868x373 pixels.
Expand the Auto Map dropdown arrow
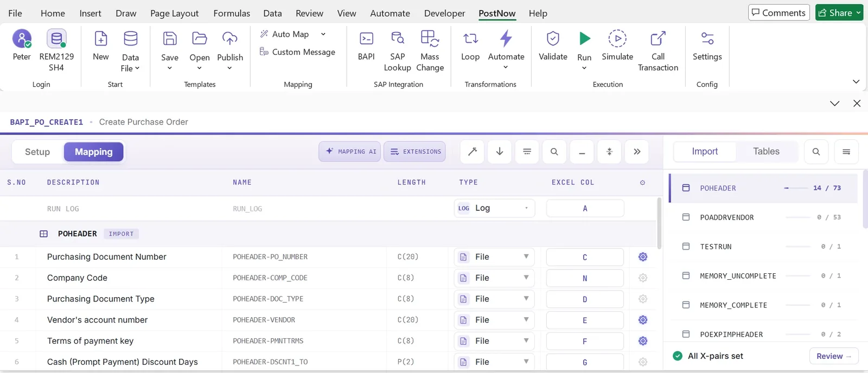323,34
